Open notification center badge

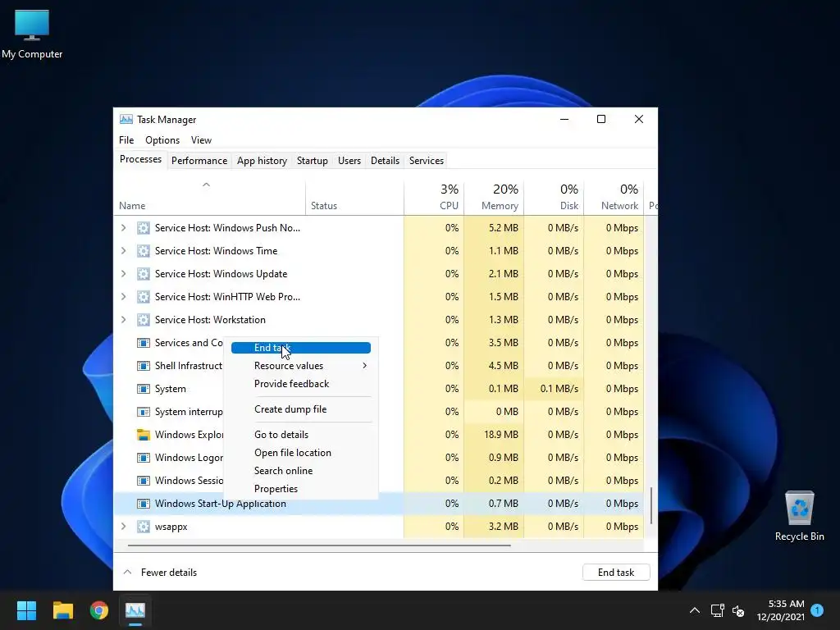click(x=817, y=609)
